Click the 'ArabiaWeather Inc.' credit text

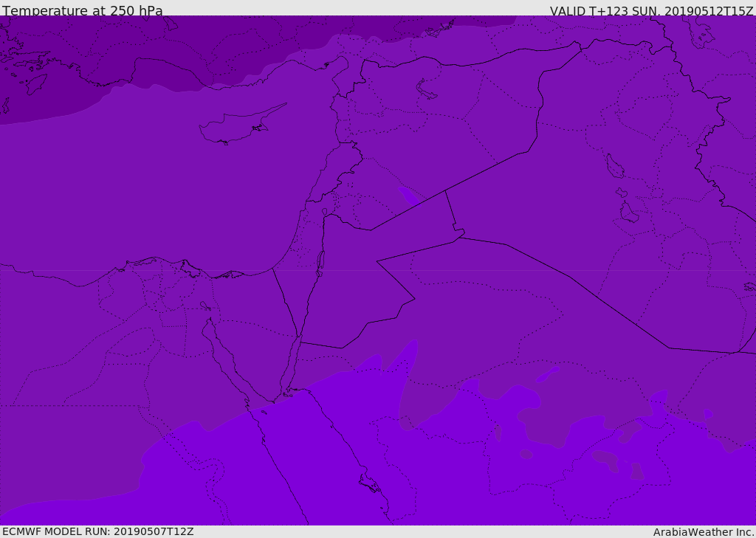(x=704, y=532)
